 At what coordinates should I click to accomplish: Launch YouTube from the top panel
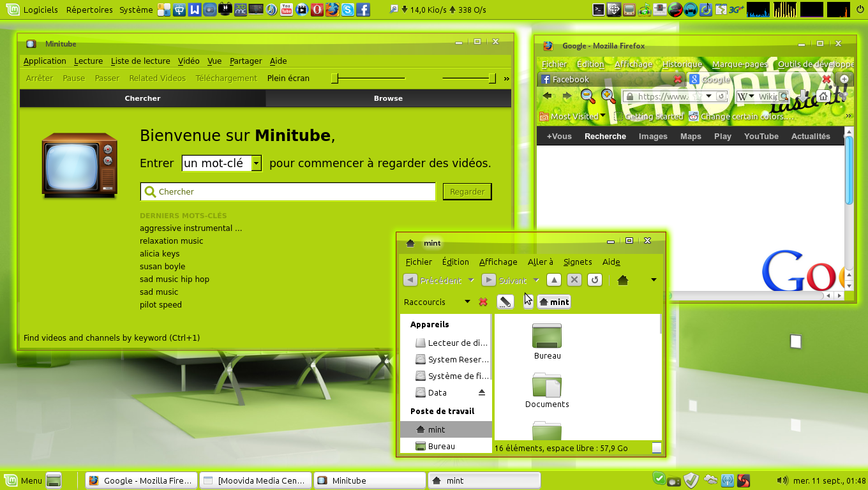(287, 10)
